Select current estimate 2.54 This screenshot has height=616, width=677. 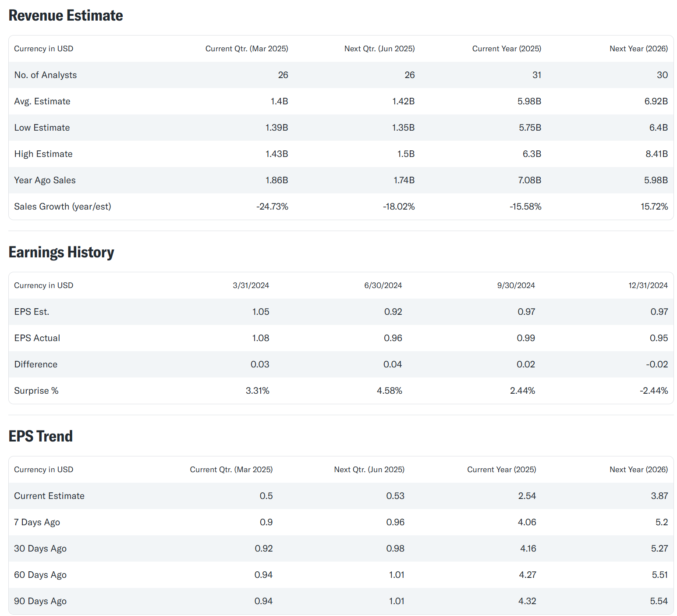pos(527,496)
